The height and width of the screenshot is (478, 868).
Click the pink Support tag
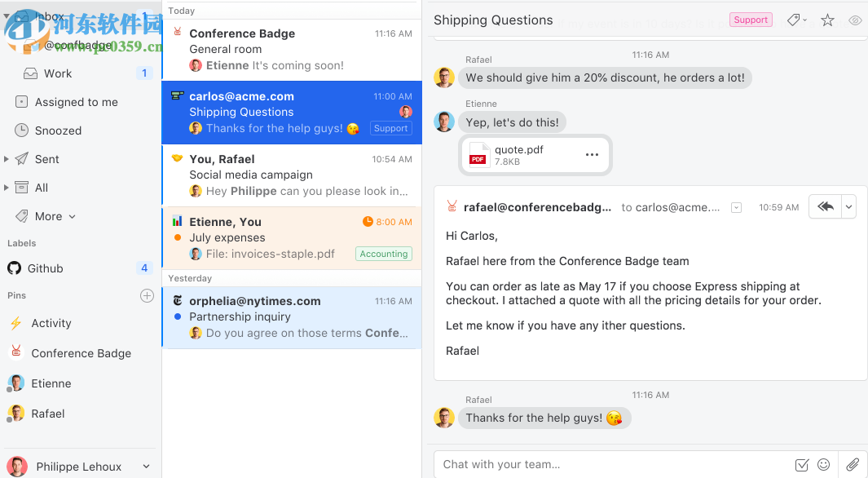[750, 20]
